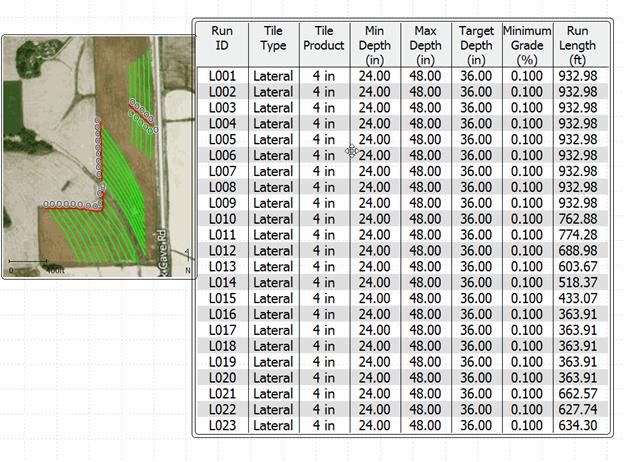Click the L015 run ID cell
Image resolution: width=624 pixels, height=462 pixels.
pyautogui.click(x=222, y=298)
